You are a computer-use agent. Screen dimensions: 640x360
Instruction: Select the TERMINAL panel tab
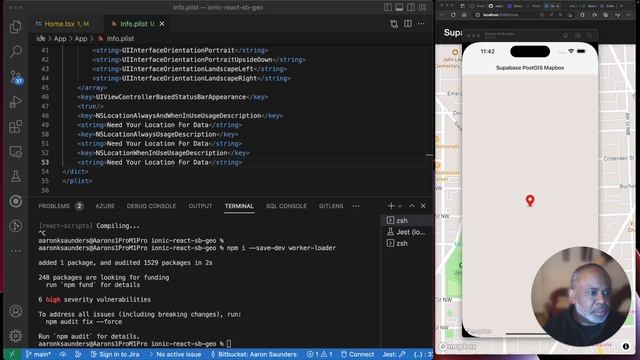[239, 206]
